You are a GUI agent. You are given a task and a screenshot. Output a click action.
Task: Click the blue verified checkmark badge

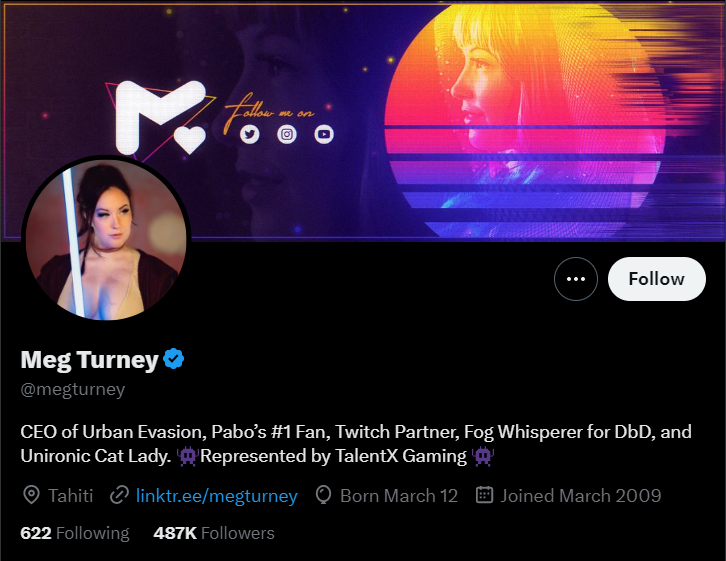pyautogui.click(x=175, y=359)
